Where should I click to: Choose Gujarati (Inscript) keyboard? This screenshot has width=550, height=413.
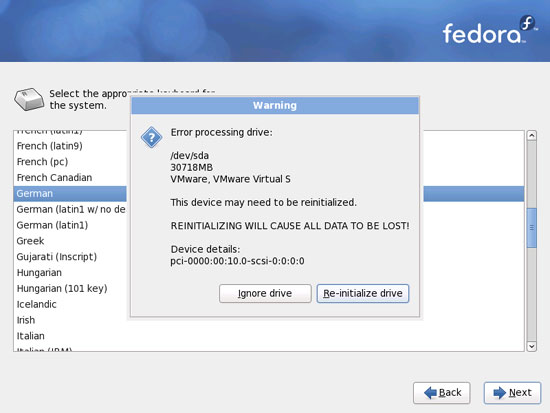[56, 257]
